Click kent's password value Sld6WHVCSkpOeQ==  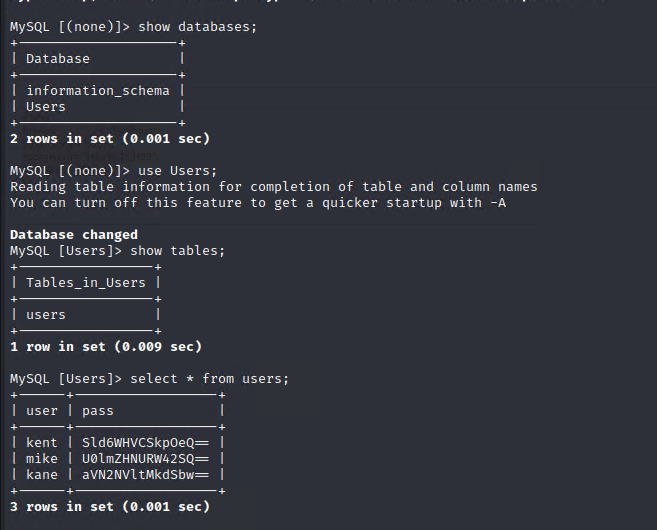[146, 443]
